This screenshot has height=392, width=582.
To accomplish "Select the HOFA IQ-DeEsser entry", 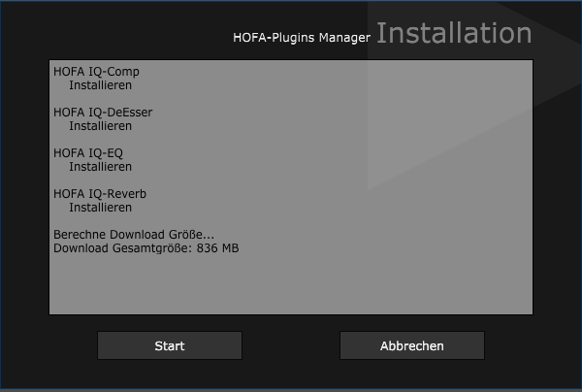I will click(103, 113).
